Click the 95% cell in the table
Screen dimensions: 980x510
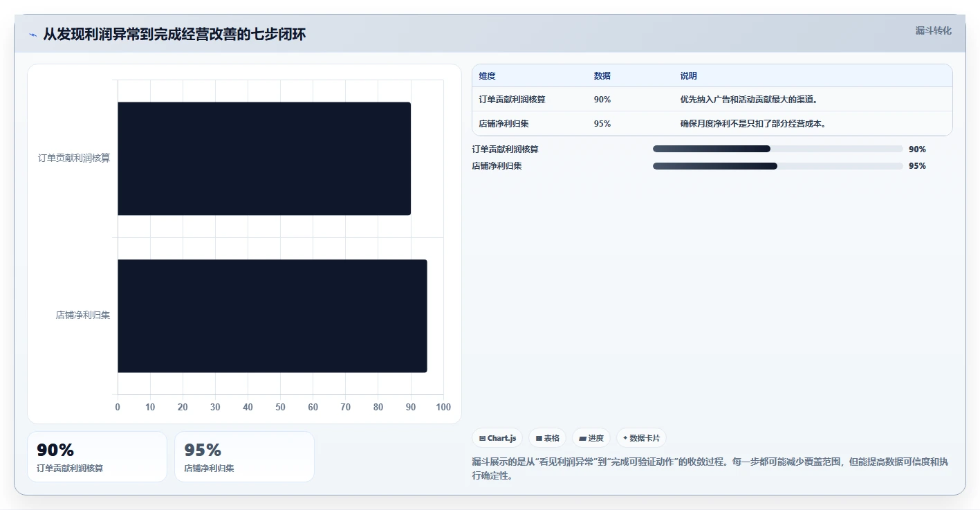tap(602, 124)
